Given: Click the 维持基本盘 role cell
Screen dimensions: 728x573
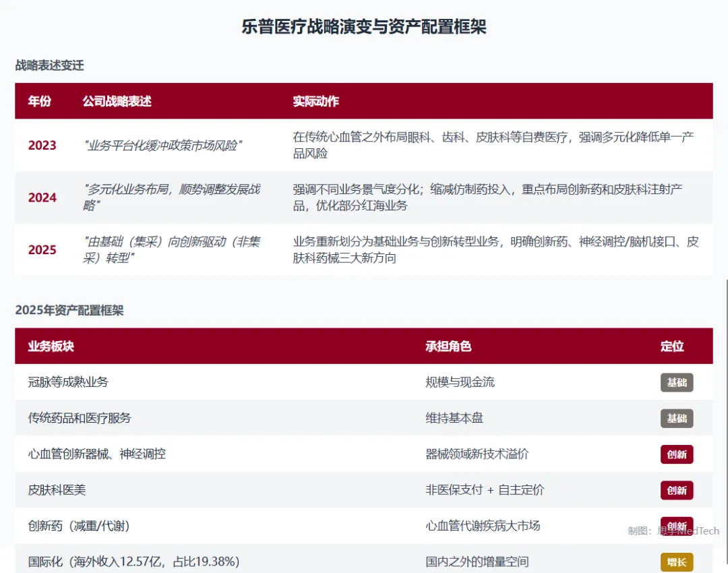Looking at the screenshot, I should 454,418.
